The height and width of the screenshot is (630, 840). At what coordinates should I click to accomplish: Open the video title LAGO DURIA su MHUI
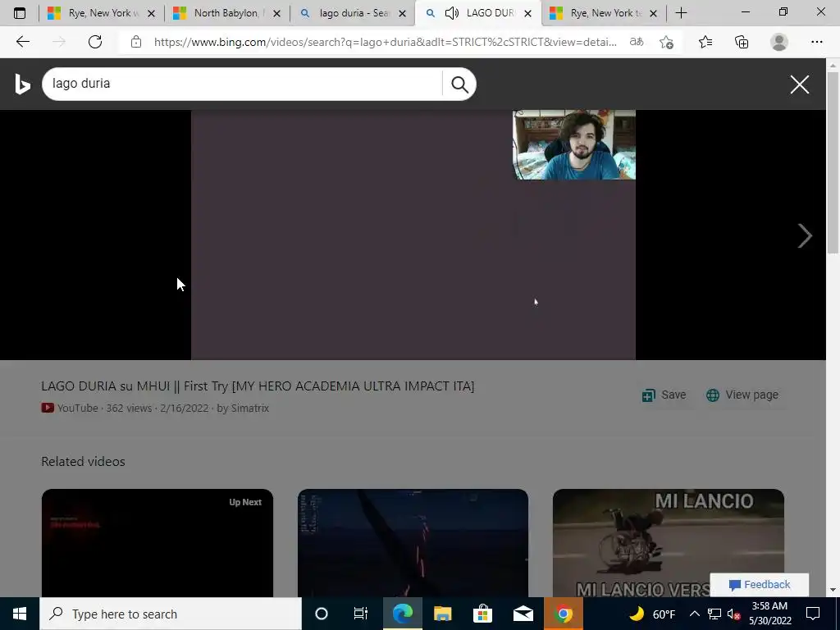(x=258, y=386)
